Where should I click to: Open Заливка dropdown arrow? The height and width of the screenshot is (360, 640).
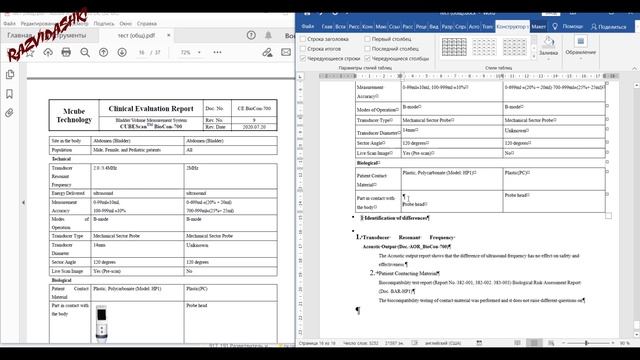pos(549,59)
